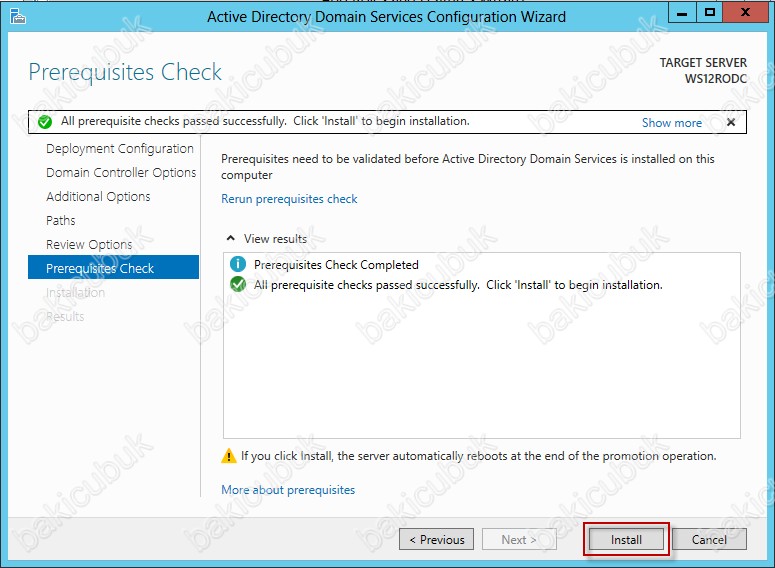Click the grayed Results step

pos(65,316)
